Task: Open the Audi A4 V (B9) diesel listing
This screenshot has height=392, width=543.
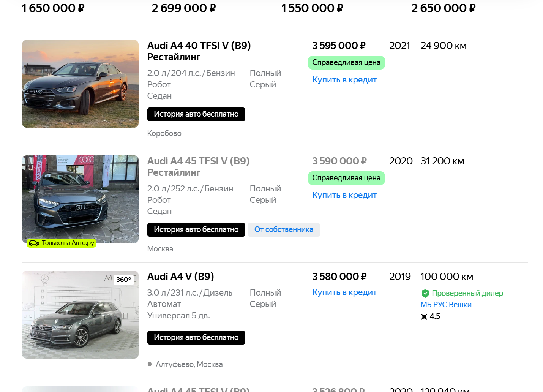Action: tap(180, 277)
